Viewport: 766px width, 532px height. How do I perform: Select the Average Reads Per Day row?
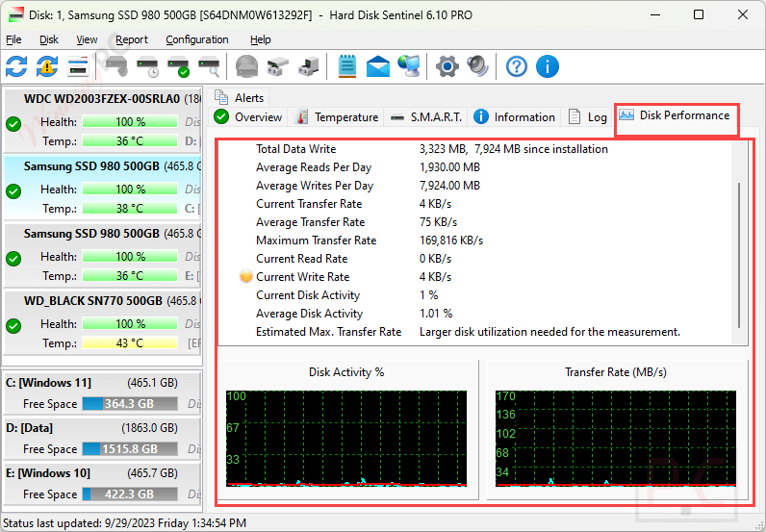click(474, 167)
